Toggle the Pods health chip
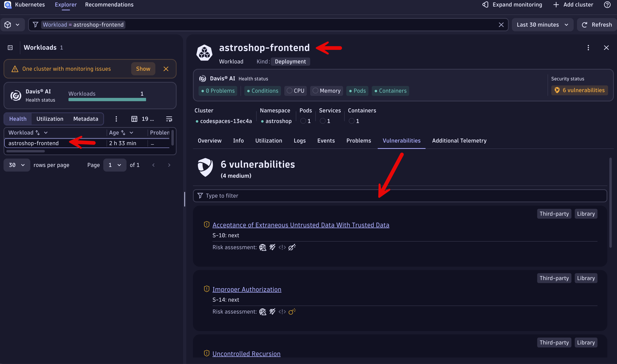The height and width of the screenshot is (364, 617). (x=357, y=91)
